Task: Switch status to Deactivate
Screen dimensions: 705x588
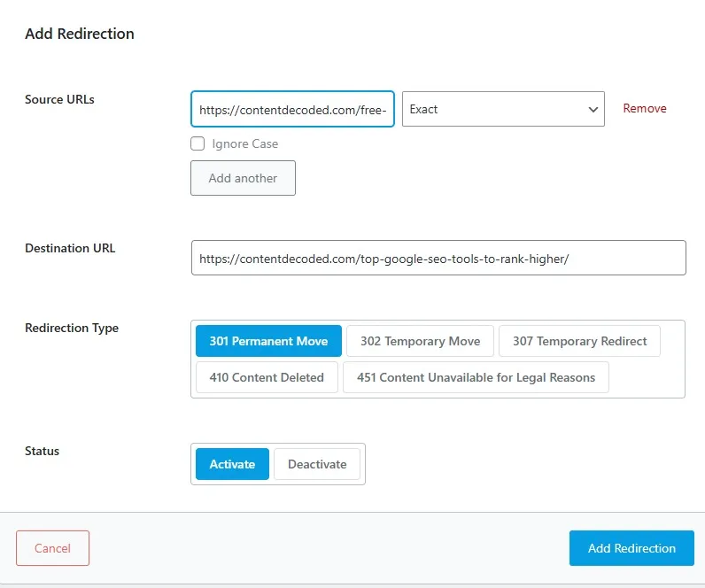Action: click(x=317, y=464)
